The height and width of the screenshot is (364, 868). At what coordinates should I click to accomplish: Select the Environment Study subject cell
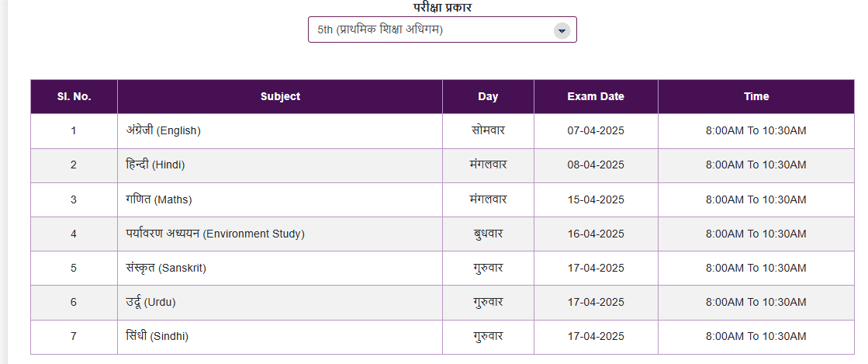tap(216, 234)
